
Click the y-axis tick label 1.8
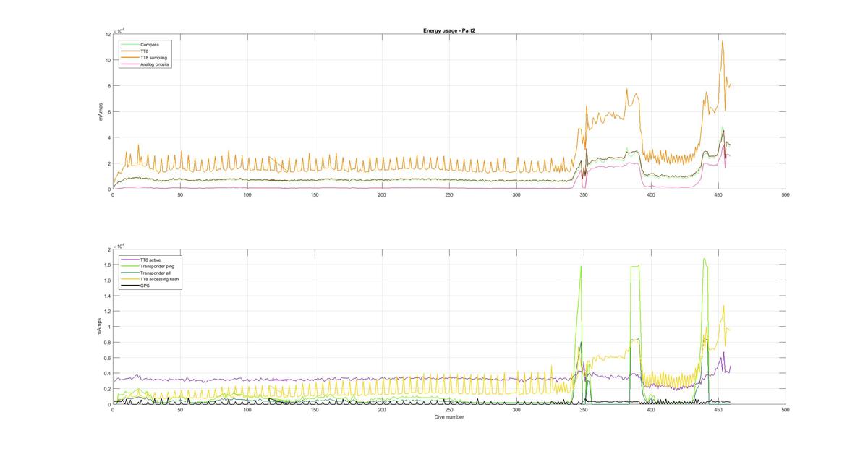pos(107,265)
